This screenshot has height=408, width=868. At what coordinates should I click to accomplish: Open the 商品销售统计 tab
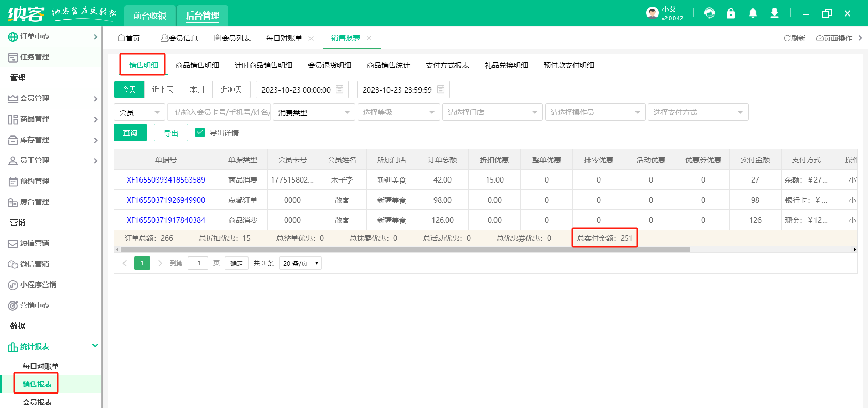click(389, 65)
